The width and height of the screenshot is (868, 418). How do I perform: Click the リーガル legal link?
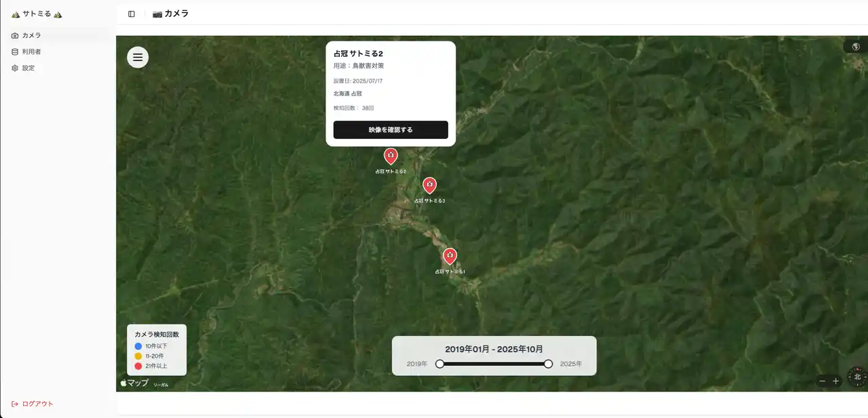click(x=161, y=385)
